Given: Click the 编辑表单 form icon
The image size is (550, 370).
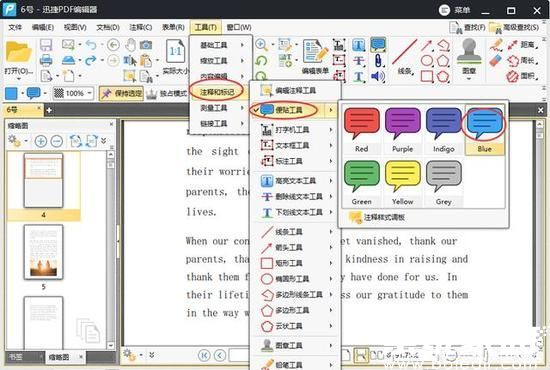Looking at the screenshot, I should click(315, 51).
